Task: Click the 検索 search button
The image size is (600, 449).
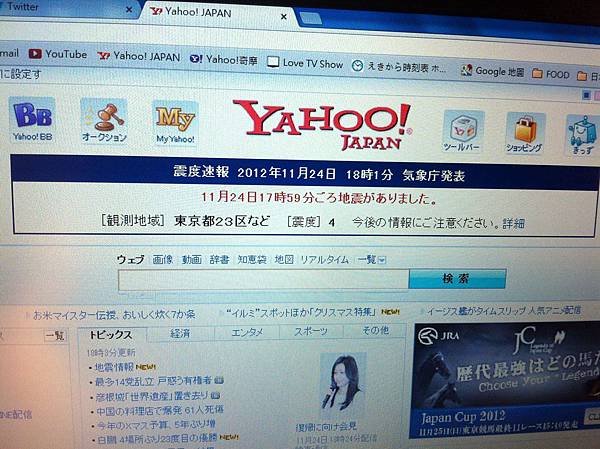Action: (x=457, y=279)
